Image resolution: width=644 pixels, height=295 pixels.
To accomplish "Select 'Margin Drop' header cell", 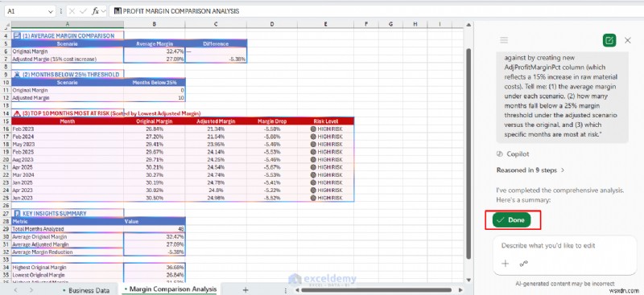I will coord(272,121).
